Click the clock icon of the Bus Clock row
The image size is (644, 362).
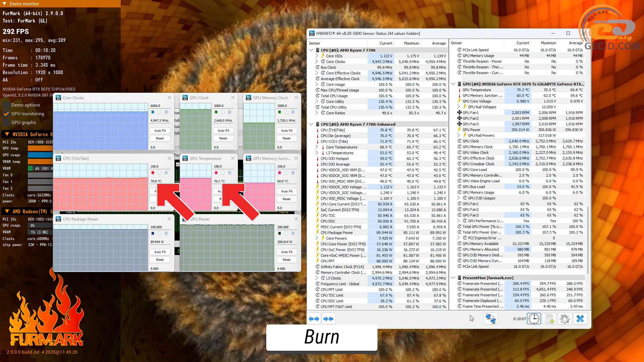tap(318, 67)
